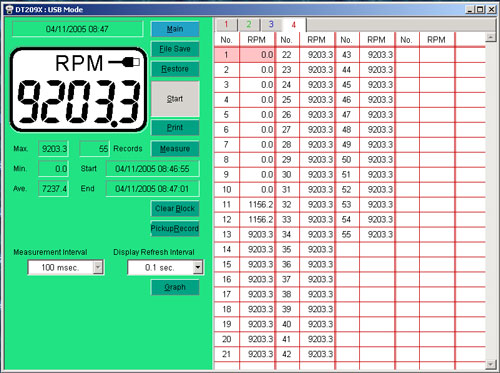Switch to data block tab 1
Image resolution: width=500 pixels, height=373 pixels.
pos(226,24)
